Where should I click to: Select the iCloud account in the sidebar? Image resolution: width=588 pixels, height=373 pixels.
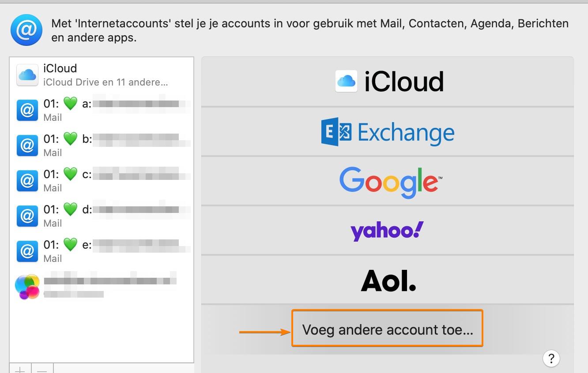[102, 75]
